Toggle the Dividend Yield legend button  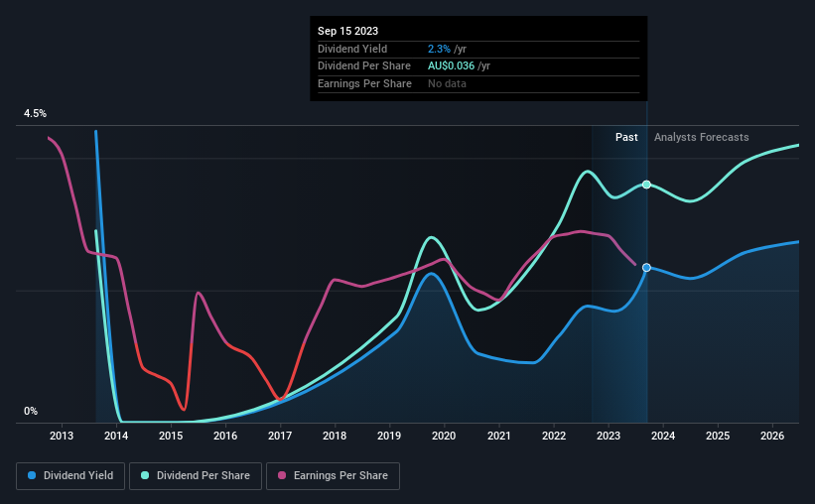70,476
